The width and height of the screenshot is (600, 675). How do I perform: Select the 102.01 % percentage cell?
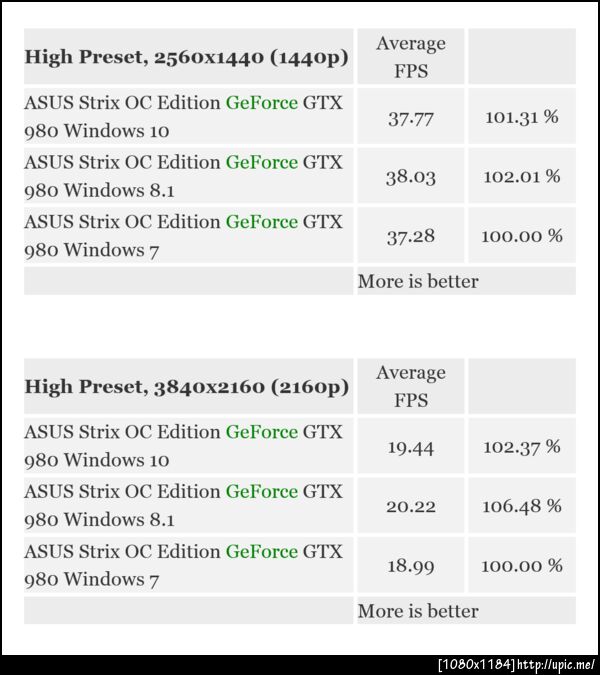[x=521, y=177]
